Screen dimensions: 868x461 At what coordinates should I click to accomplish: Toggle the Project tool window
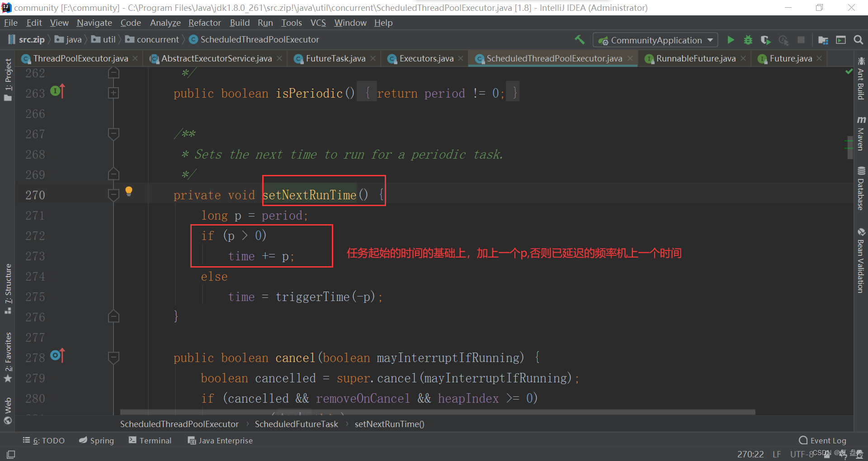(x=8, y=80)
